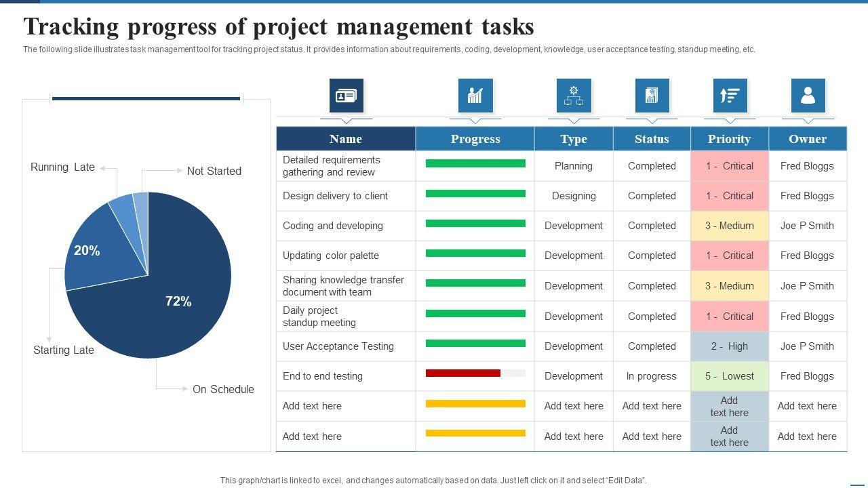
Task: Click the 2 - High priority cell
Action: tap(729, 346)
